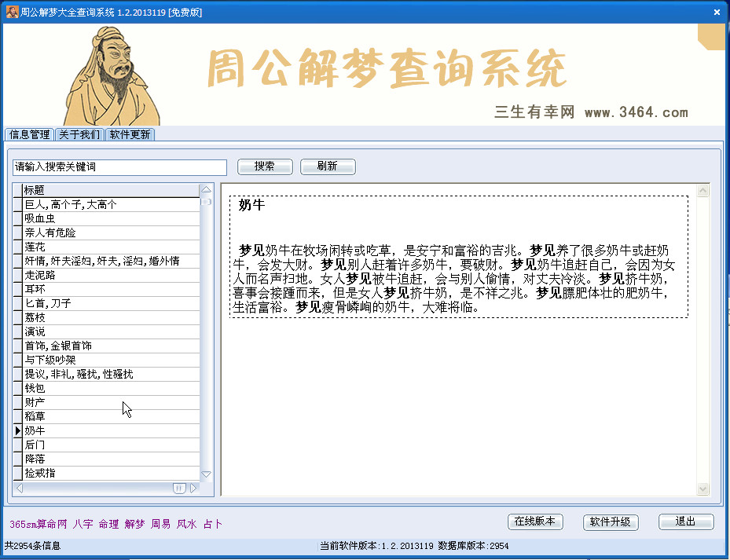730x560 pixels.
Task: Click the 在线版本 button
Action: [x=535, y=522]
